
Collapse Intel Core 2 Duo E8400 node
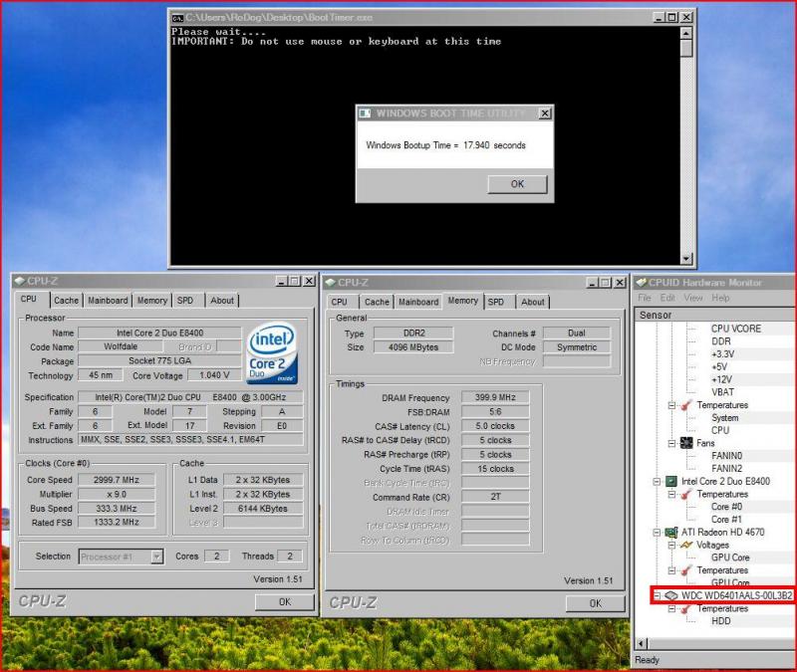click(657, 482)
